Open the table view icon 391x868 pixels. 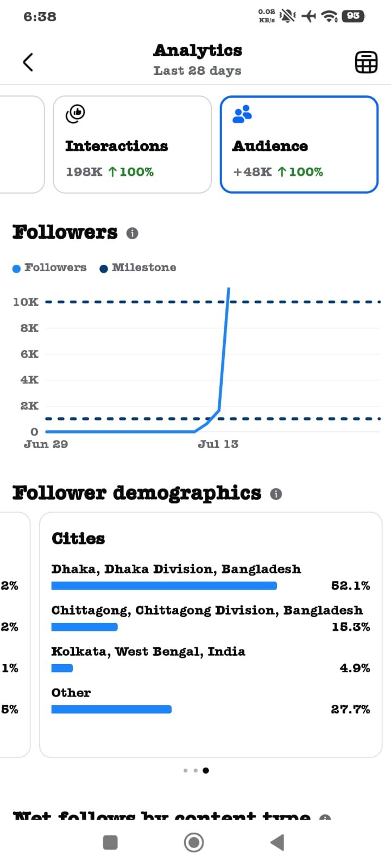[366, 62]
